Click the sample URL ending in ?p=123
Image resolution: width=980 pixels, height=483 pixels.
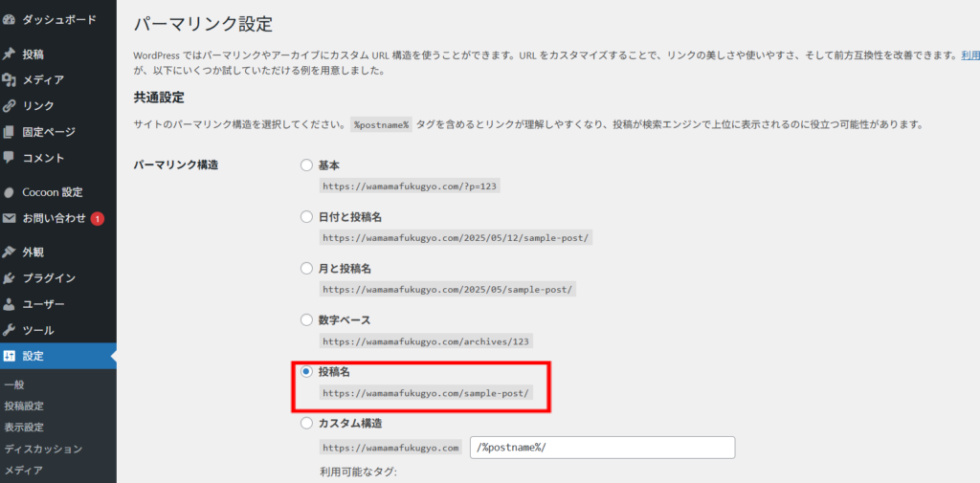(x=410, y=186)
